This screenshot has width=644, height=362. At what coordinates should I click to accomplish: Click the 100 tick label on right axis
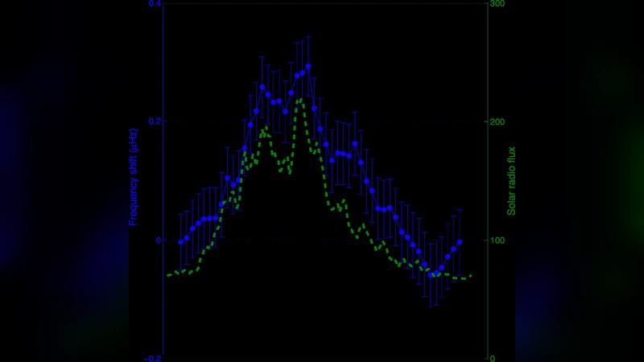[x=497, y=241]
